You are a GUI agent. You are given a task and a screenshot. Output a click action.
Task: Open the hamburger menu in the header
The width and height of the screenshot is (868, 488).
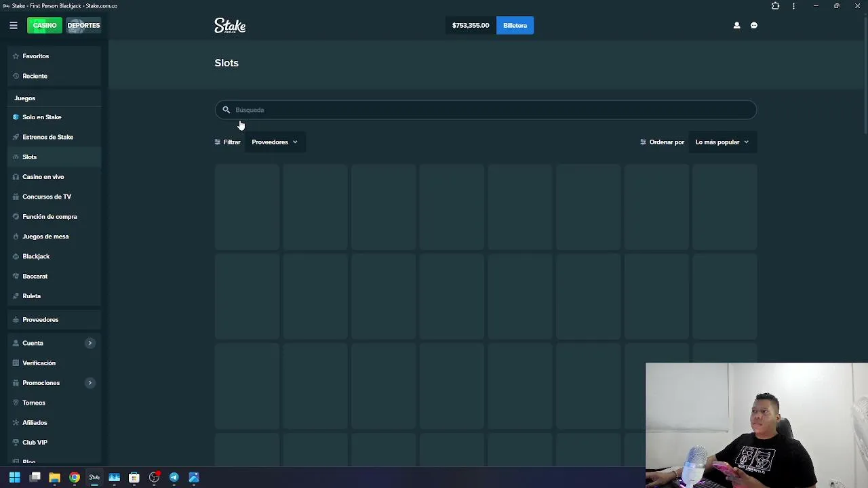(x=13, y=26)
